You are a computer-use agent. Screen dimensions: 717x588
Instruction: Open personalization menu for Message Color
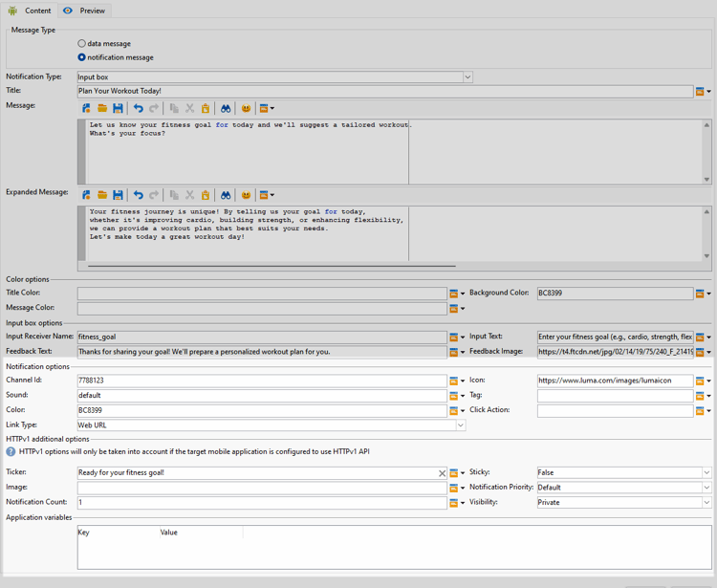pyautogui.click(x=457, y=309)
